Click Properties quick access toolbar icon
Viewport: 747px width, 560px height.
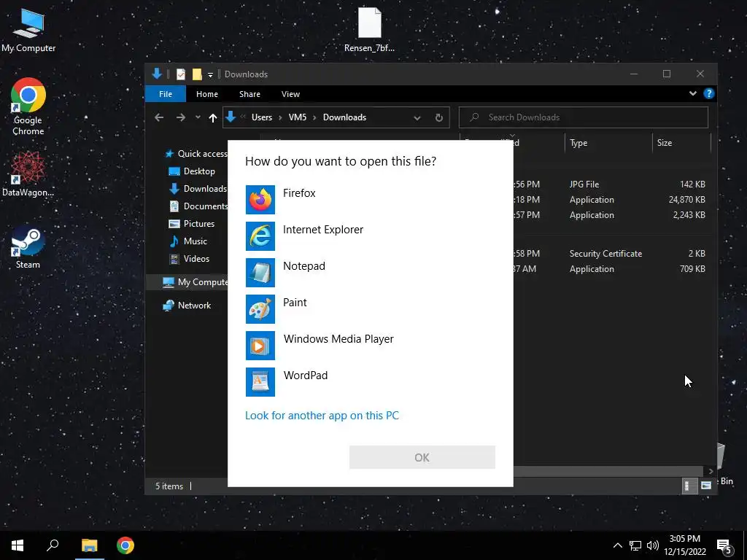181,74
